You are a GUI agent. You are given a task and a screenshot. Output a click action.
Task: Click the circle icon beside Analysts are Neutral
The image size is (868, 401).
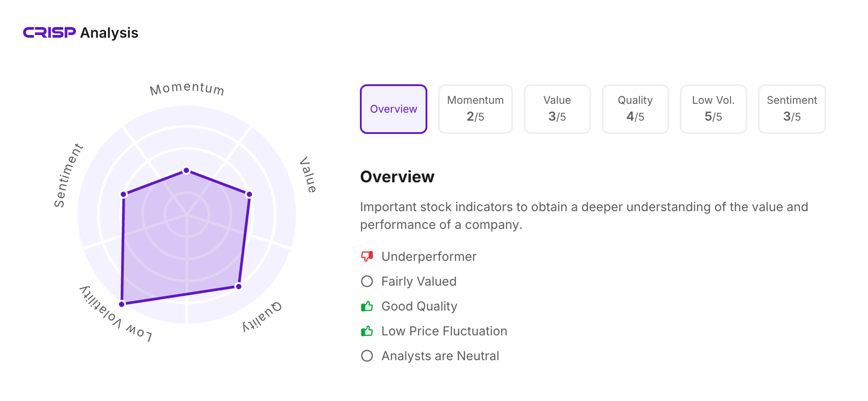point(367,356)
